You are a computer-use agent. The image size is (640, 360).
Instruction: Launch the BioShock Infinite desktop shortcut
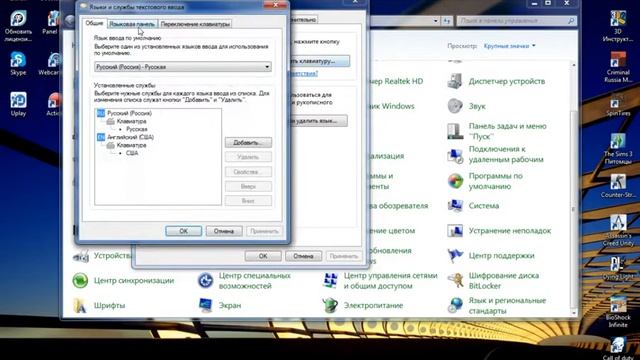pos(618,312)
